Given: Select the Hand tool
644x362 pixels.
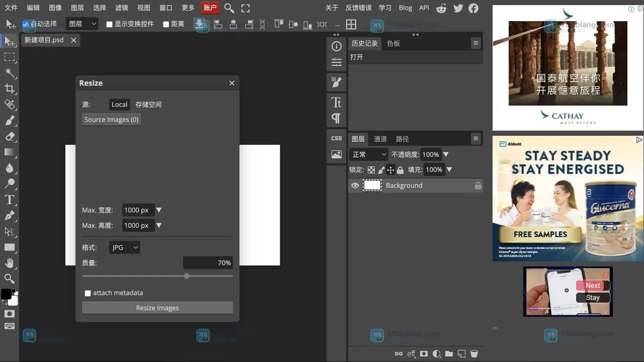Looking at the screenshot, I should [10, 262].
